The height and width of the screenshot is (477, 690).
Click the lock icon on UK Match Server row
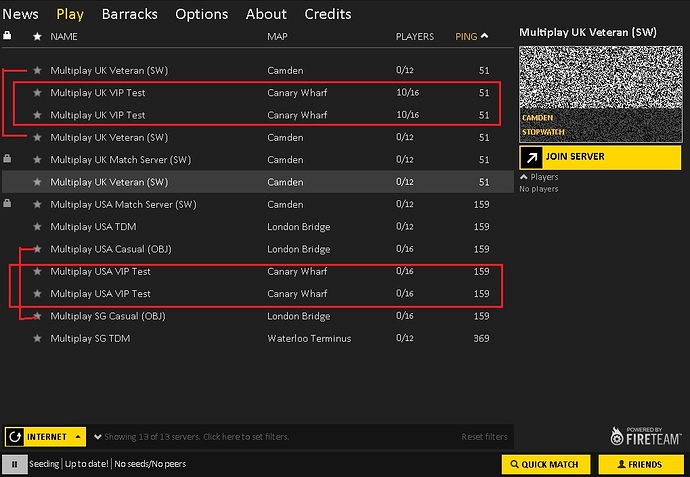[8, 159]
